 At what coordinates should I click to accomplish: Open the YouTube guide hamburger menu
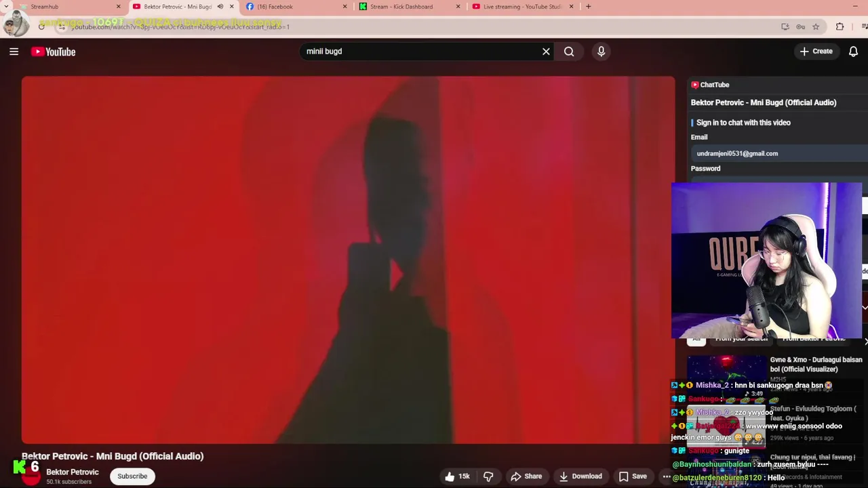[14, 52]
